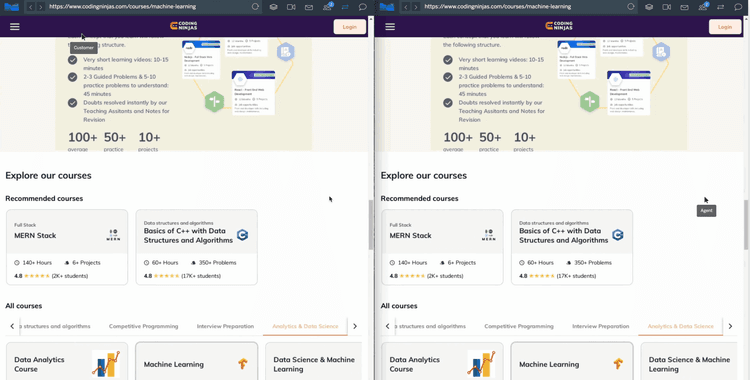Click Login button in right window

pos(725,27)
